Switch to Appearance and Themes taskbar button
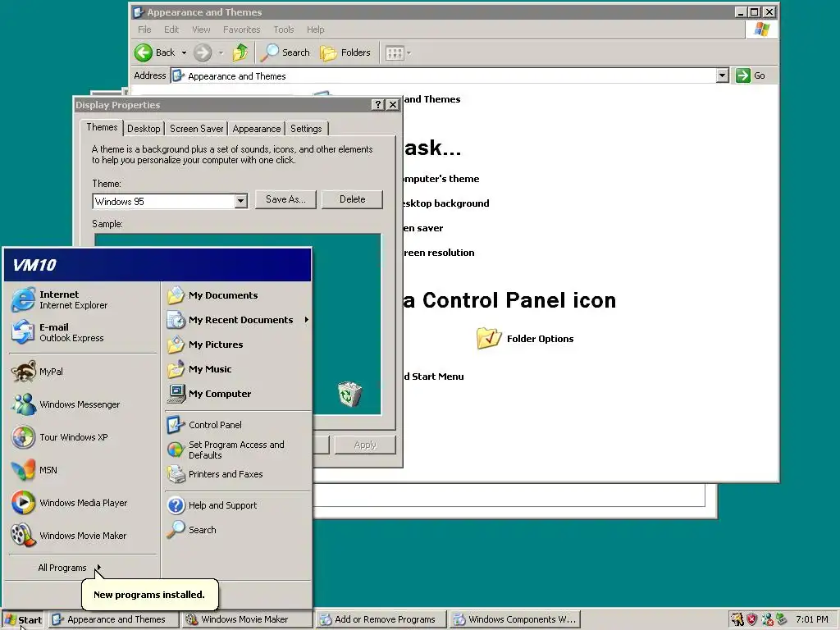 pyautogui.click(x=115, y=619)
